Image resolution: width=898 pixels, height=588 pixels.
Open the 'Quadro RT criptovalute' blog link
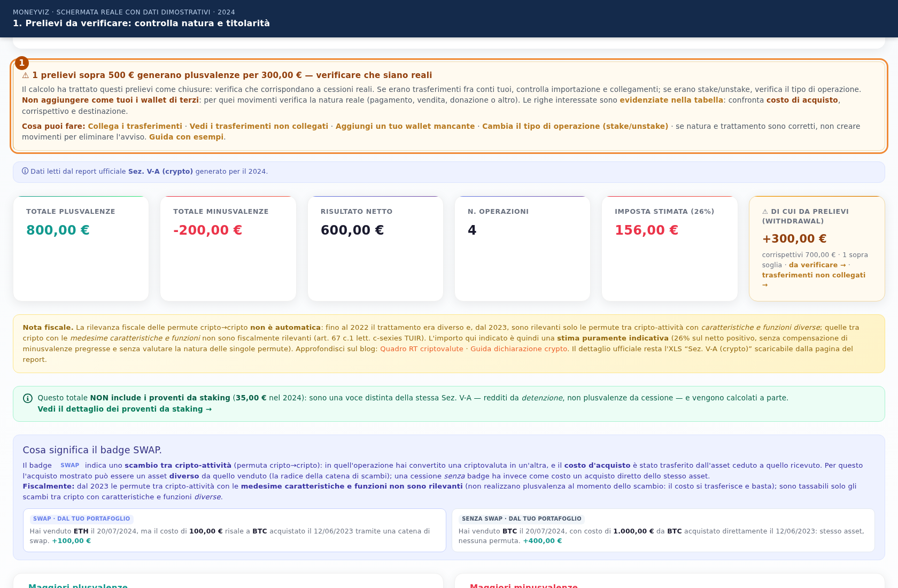tap(422, 349)
